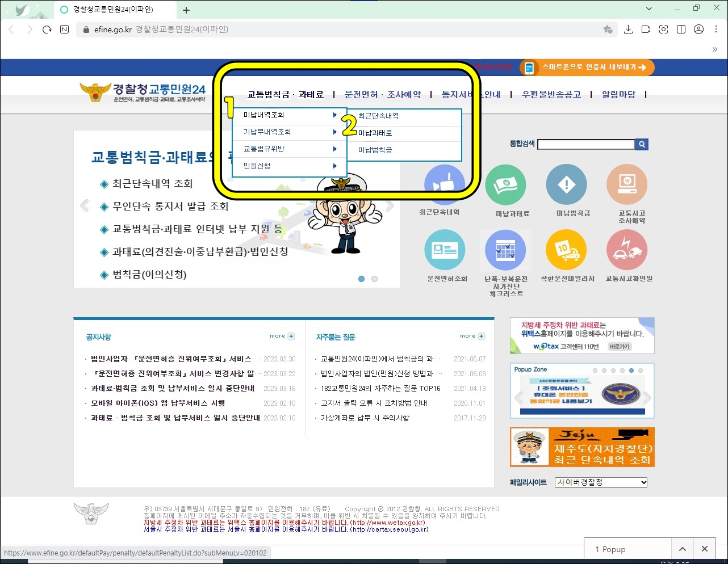The width and height of the screenshot is (728, 564).
Task: Select 최근단속내역 in the submenu
Action: 378,116
